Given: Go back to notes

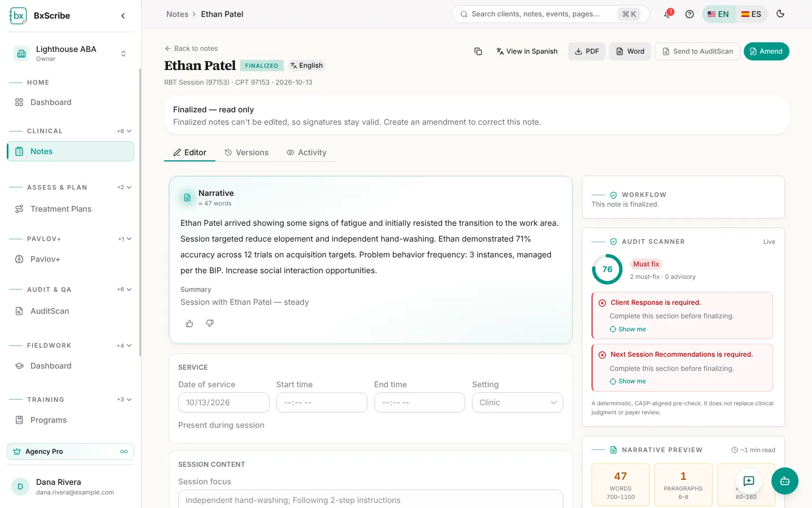Looking at the screenshot, I should (x=191, y=49).
